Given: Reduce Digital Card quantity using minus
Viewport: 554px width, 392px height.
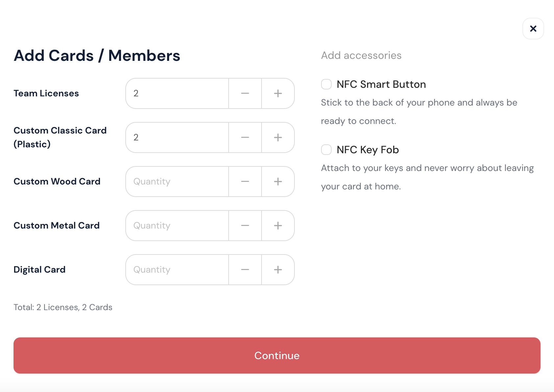Looking at the screenshot, I should [x=245, y=270].
